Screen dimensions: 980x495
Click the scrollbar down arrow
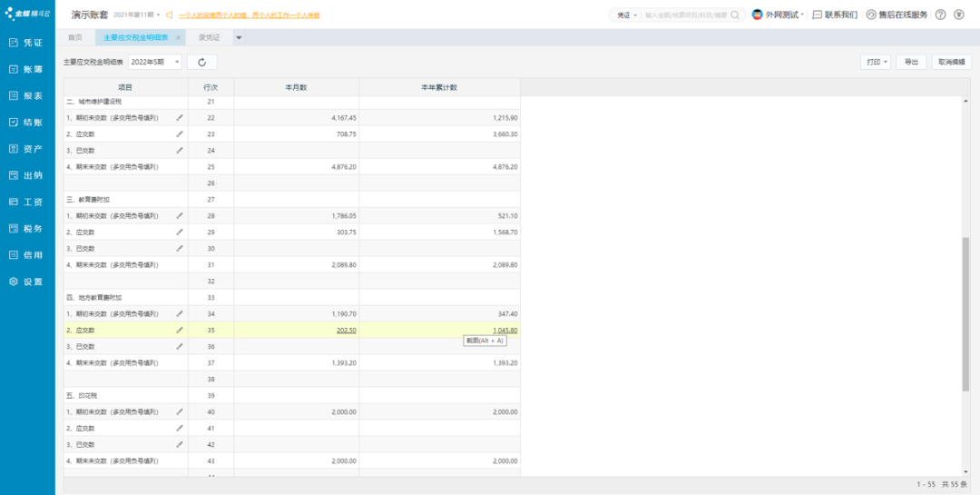[x=966, y=471]
